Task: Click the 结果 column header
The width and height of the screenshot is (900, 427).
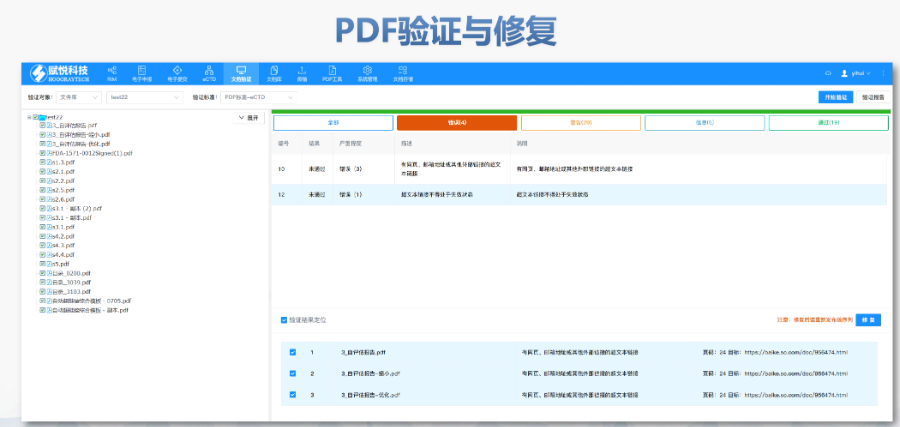Action: click(313, 143)
